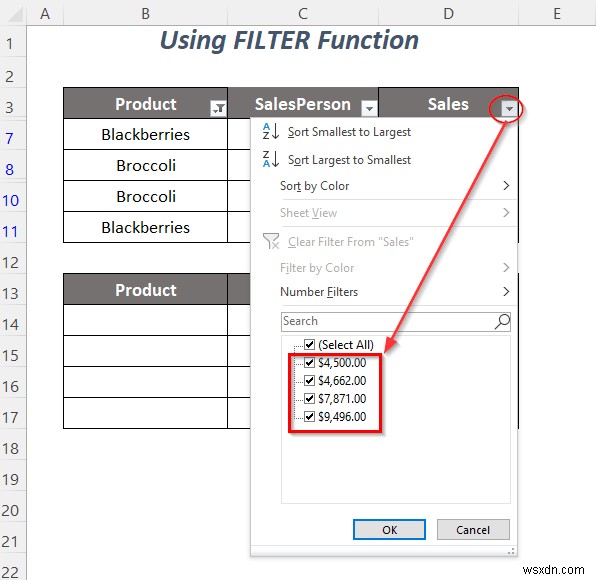Screen dimensions: 596x580
Task: Select column D header
Action: point(449,14)
